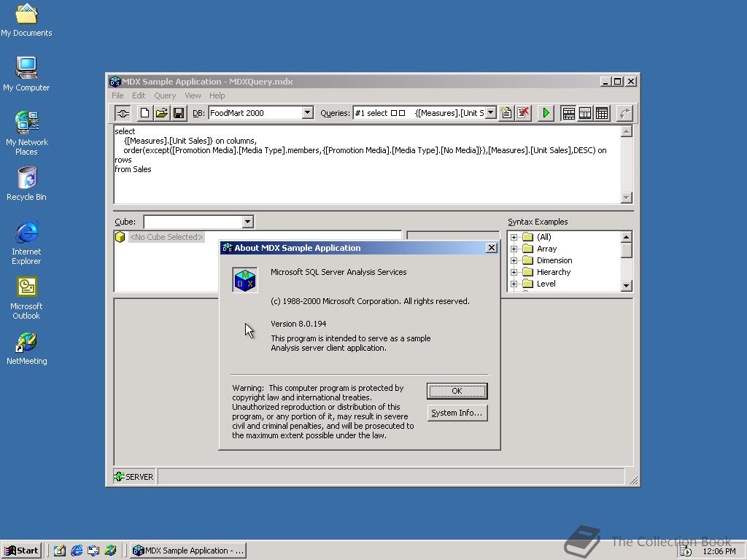This screenshot has height=560, width=747.
Task: Select the <No Cube Selected> tree item
Action: point(166,237)
